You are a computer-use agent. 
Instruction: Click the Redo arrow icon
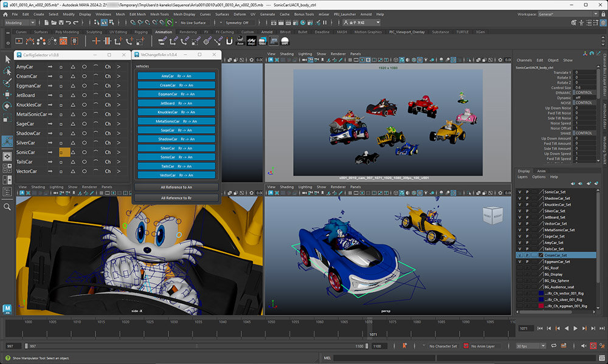tap(75, 22)
